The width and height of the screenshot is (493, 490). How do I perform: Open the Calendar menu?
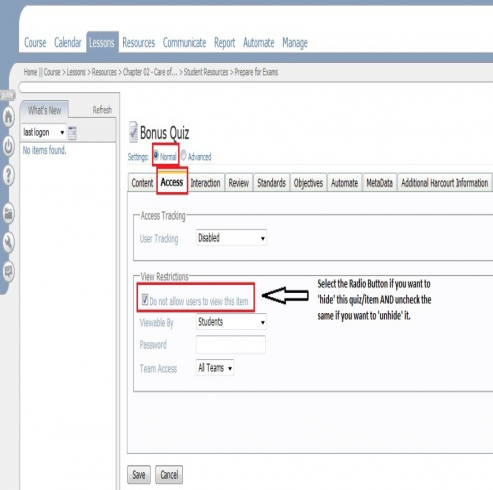click(x=68, y=42)
